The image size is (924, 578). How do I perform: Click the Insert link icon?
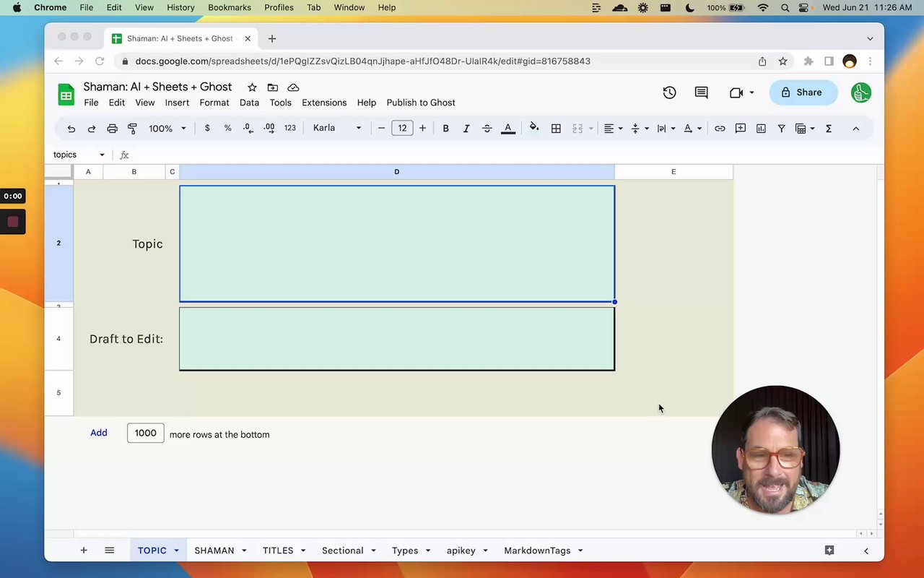coord(720,129)
